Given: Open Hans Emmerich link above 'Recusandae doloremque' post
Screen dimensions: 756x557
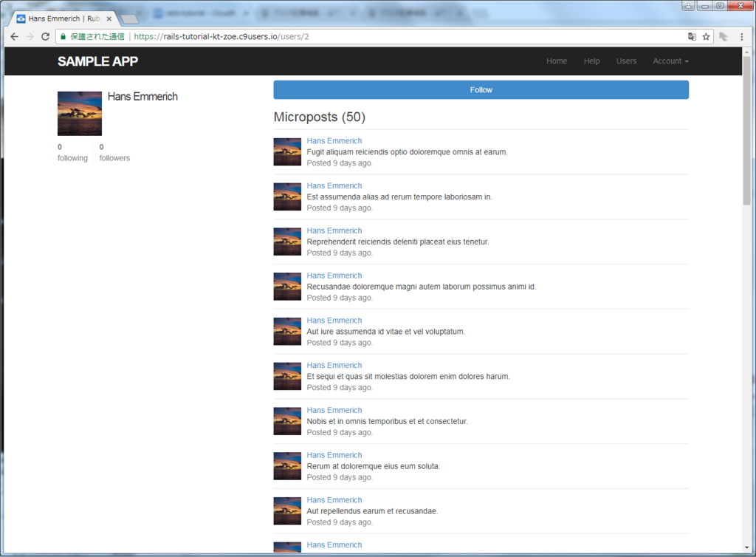Looking at the screenshot, I should (334, 276).
